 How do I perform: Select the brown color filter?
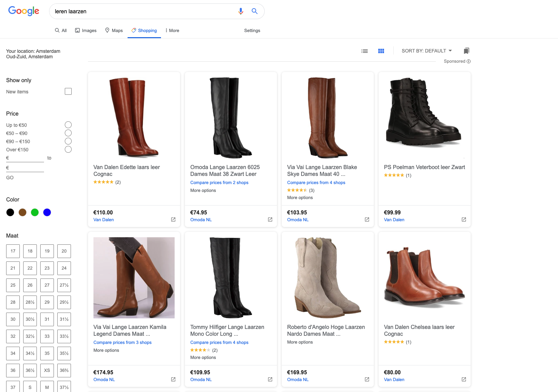tap(22, 212)
